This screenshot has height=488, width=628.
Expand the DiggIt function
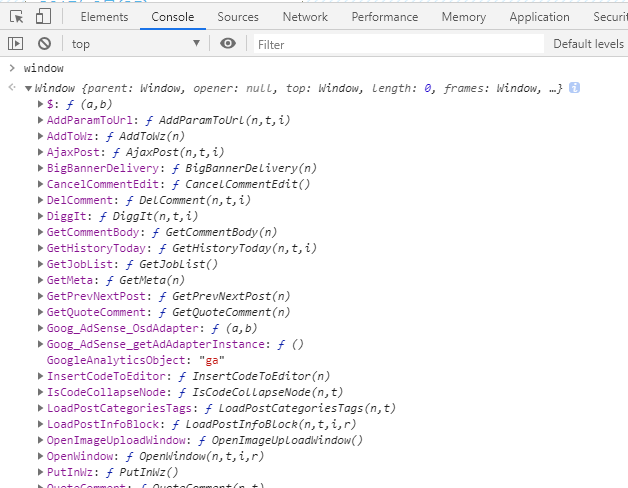click(x=40, y=216)
